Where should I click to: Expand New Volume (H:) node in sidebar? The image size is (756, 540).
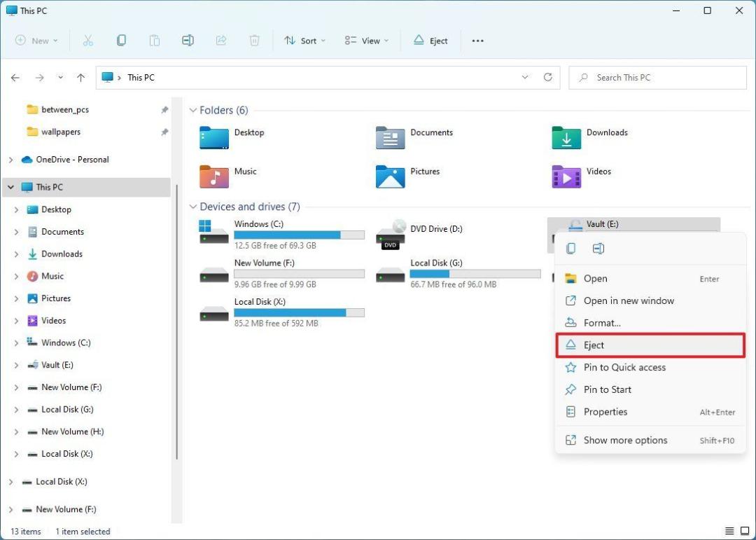click(x=16, y=432)
